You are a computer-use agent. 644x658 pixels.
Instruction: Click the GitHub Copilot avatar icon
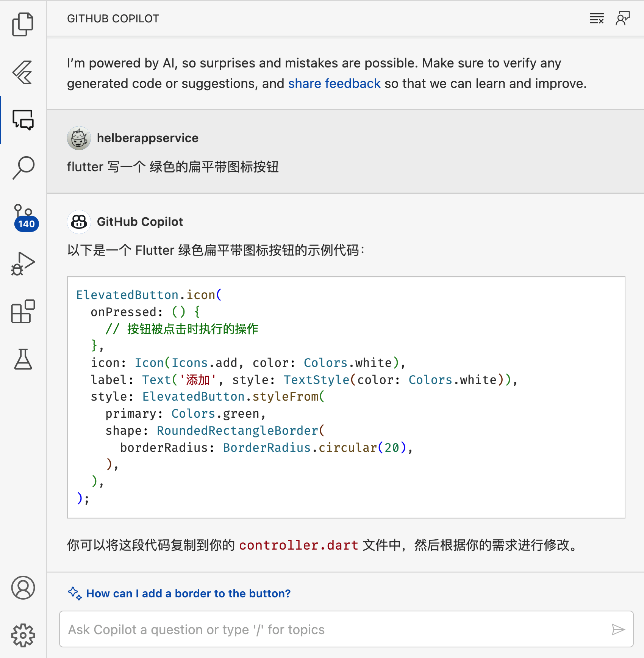[79, 222]
